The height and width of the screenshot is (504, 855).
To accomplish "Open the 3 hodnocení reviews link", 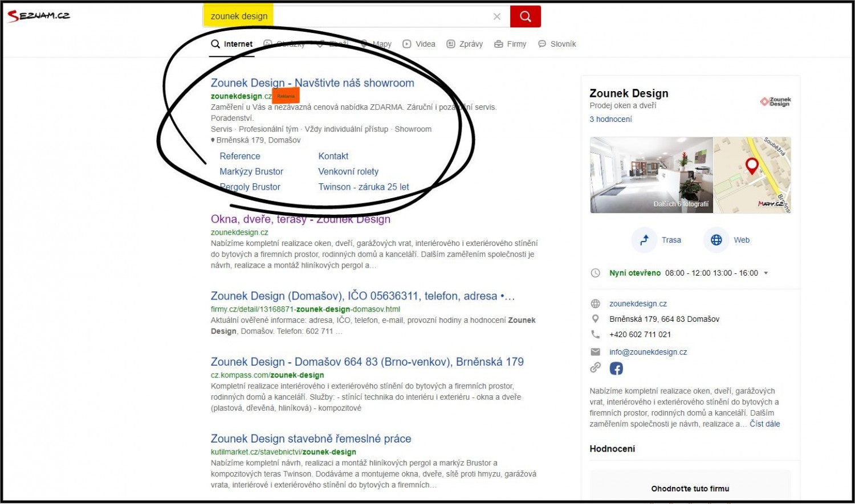I will tap(610, 119).
